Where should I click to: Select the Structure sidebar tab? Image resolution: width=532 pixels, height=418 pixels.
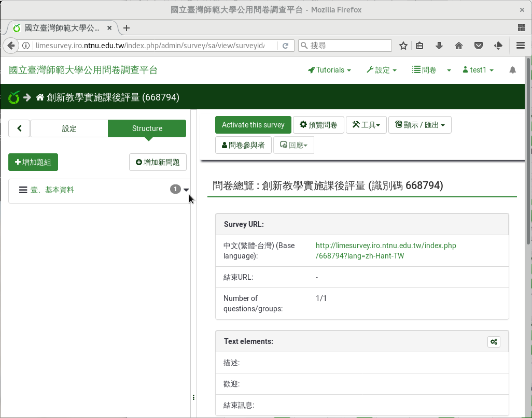(x=147, y=128)
